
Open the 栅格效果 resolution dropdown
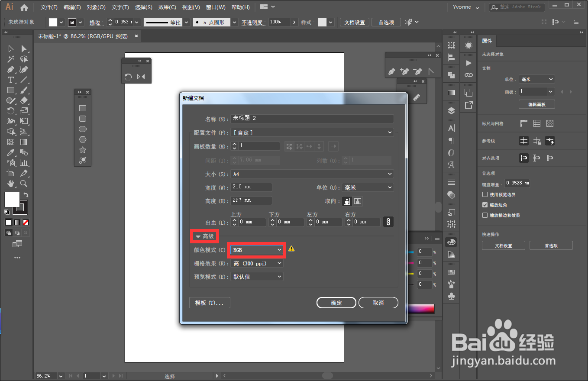(257, 263)
